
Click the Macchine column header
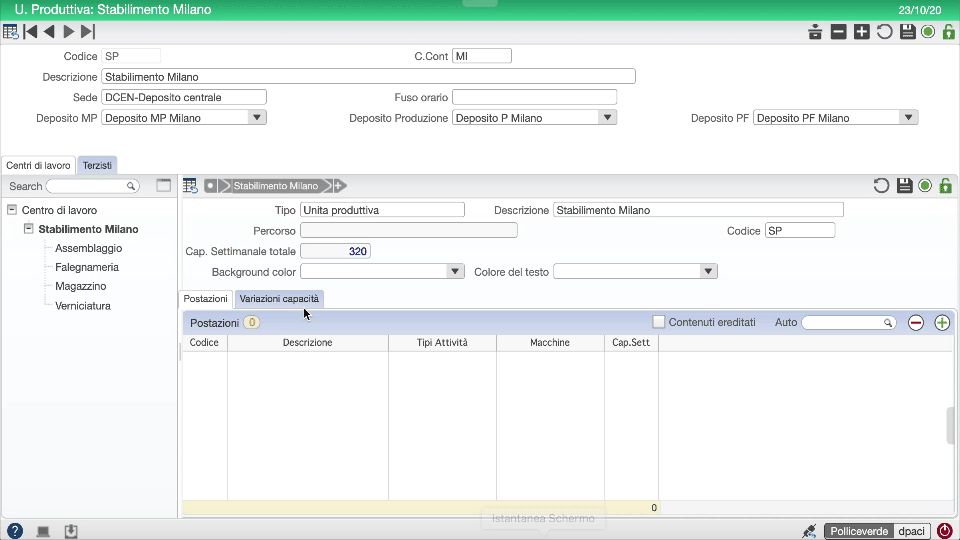550,342
